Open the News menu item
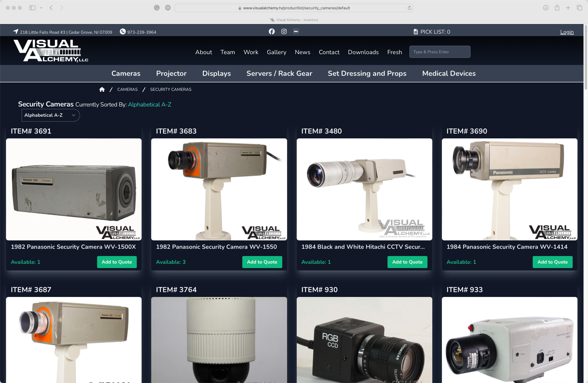Screen dimensions: 588x383 click(302, 52)
